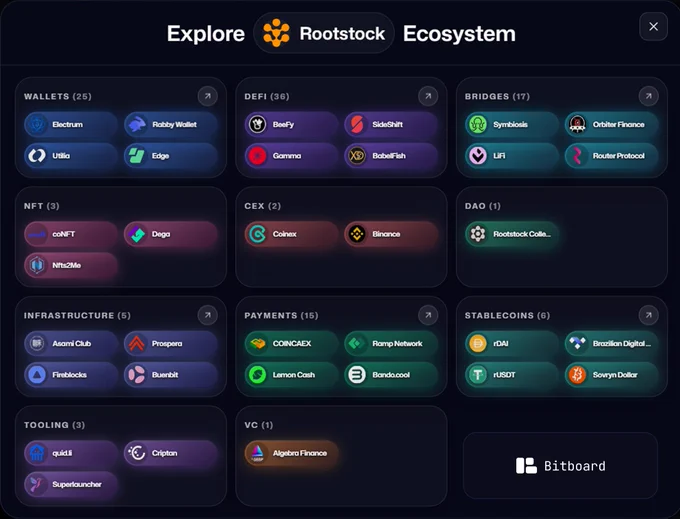Select the INFRASTRUCTURE (5) heading
The height and width of the screenshot is (519, 680).
tap(77, 315)
